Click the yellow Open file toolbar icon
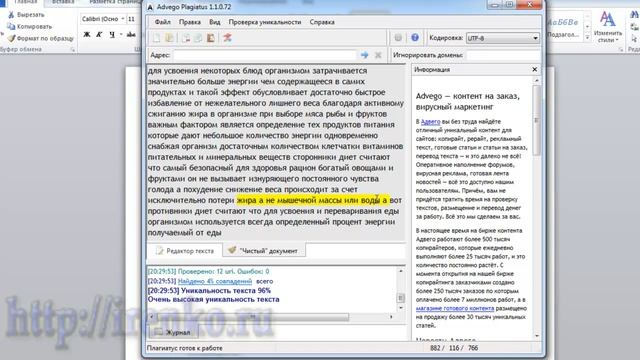The width and height of the screenshot is (640, 360). point(169,38)
